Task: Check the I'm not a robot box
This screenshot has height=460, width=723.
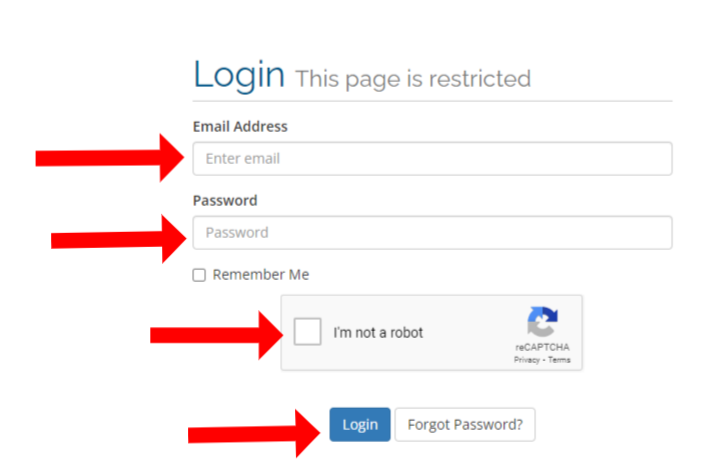Action: (x=308, y=331)
